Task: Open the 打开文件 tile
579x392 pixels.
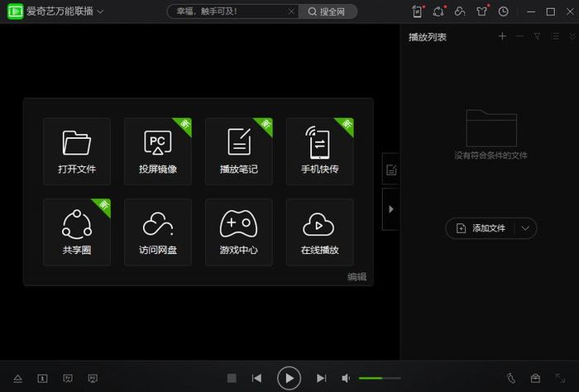Action: 77,151
